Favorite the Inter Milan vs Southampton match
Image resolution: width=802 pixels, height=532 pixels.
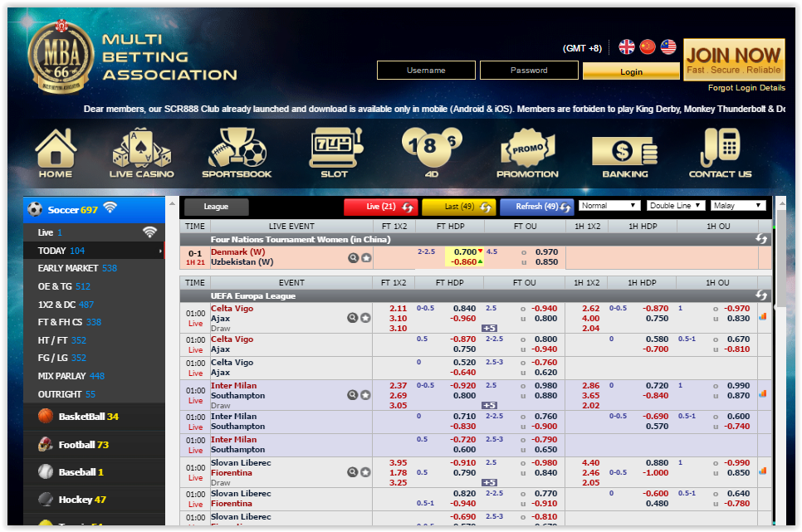tap(365, 394)
